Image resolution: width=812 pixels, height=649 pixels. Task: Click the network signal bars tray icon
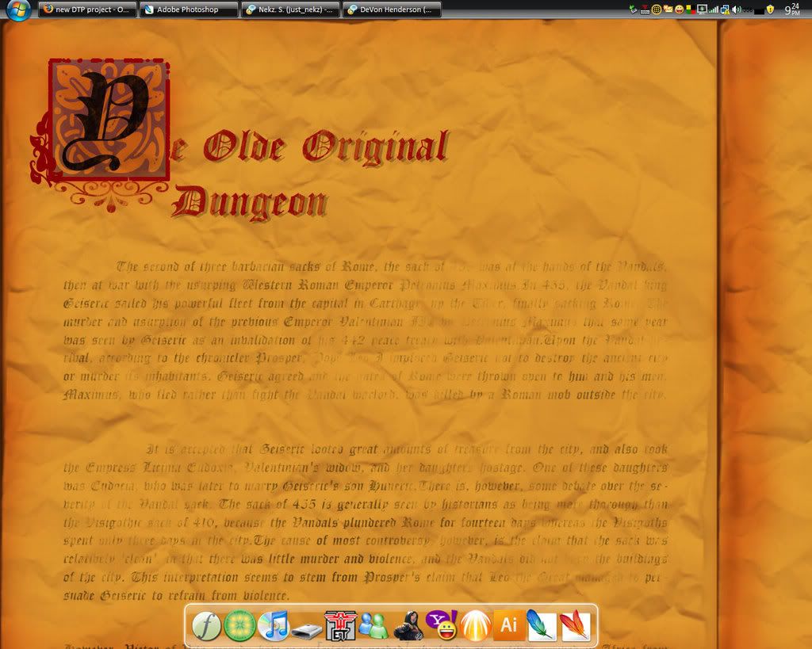point(714,10)
